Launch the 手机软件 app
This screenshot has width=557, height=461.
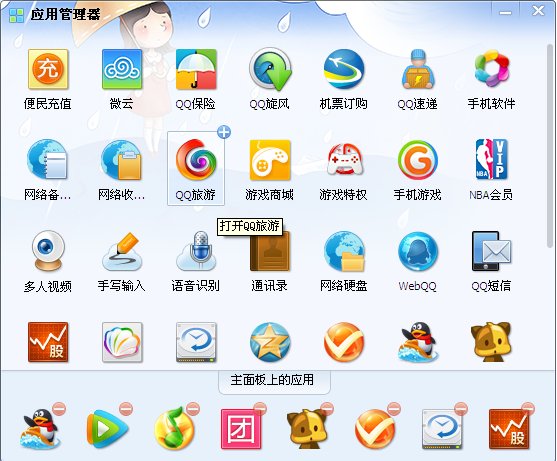[492, 68]
